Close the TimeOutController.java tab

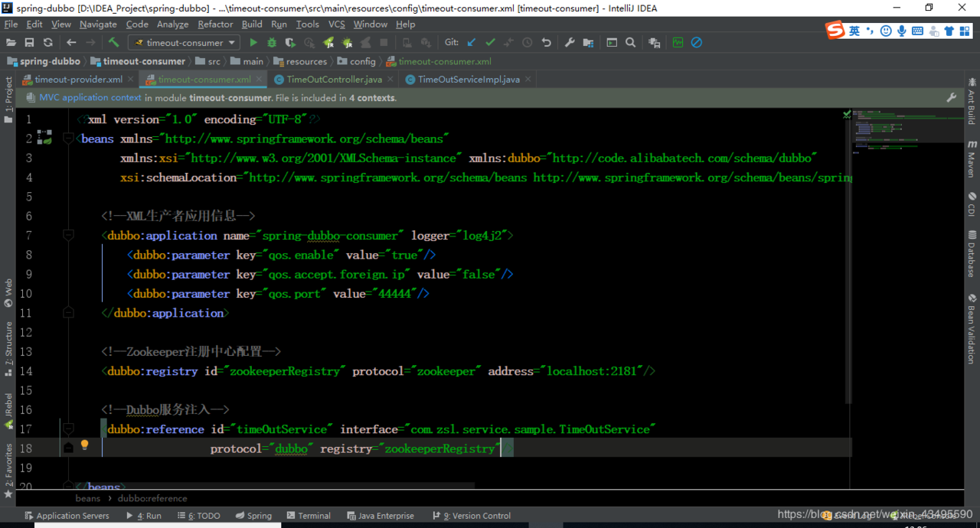point(391,80)
